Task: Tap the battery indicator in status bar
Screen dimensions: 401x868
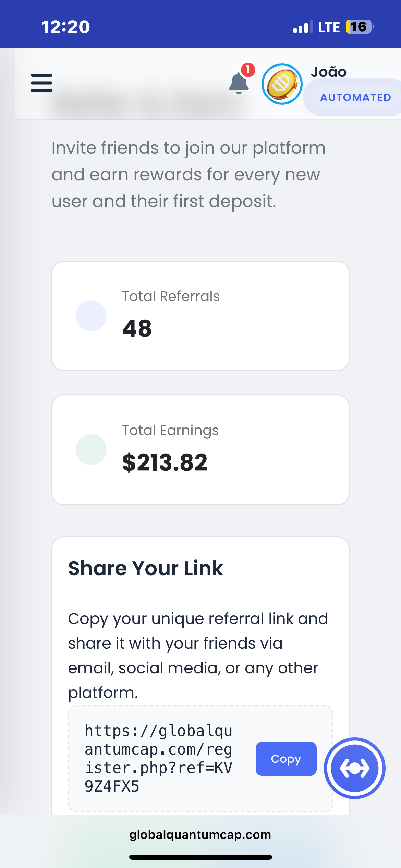Action: [360, 27]
